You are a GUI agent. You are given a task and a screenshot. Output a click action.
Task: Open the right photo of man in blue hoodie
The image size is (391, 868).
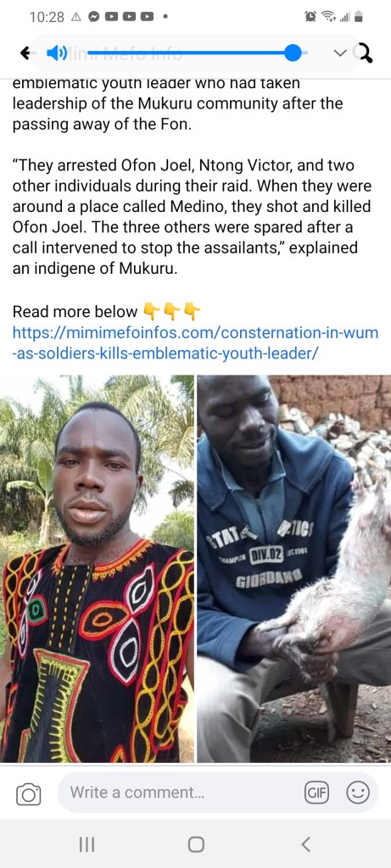[x=294, y=569]
